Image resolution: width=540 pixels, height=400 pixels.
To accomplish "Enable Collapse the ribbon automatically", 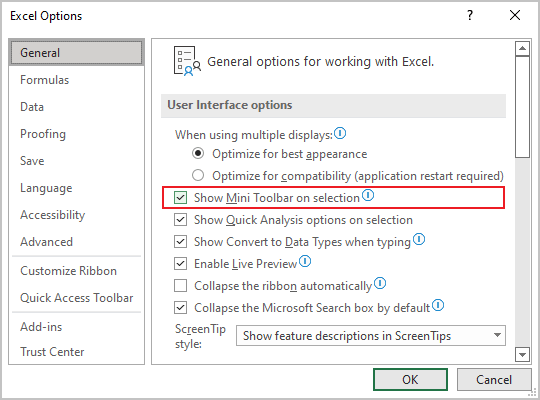I will (x=180, y=286).
